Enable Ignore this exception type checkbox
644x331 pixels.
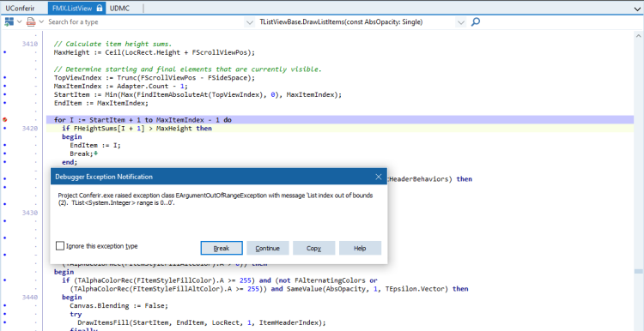(60, 246)
